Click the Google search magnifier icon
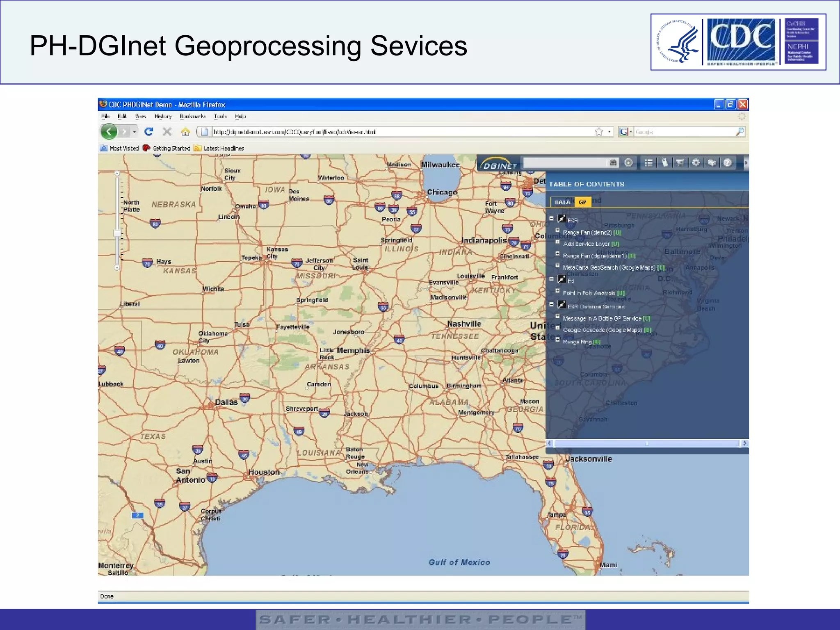840x630 pixels. coord(740,132)
